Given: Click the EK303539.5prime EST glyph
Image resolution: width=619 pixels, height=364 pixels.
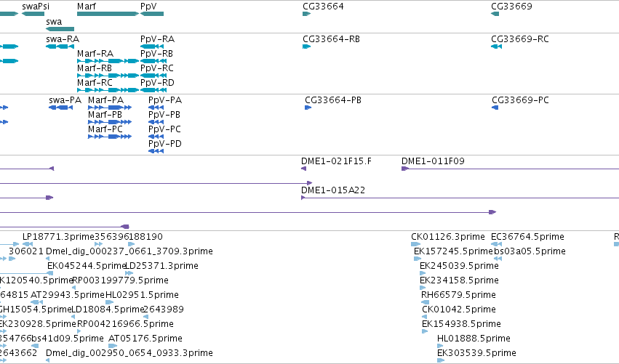Looking at the screenshot, I should click(x=441, y=360).
